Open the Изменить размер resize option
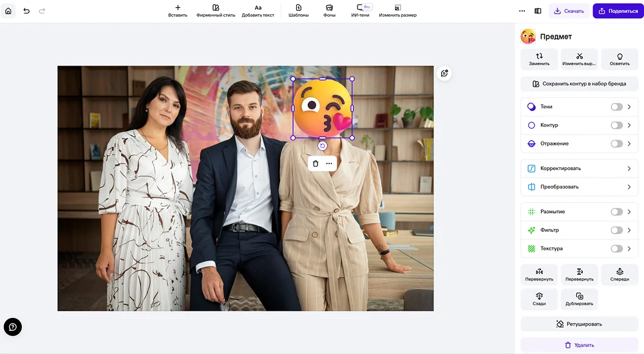The image size is (644, 354). (x=397, y=11)
